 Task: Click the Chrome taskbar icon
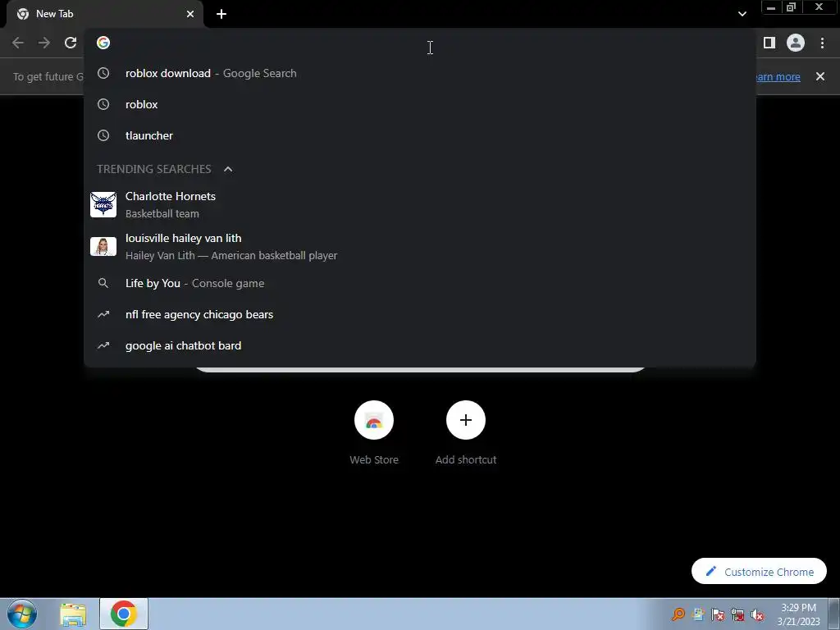pos(124,614)
